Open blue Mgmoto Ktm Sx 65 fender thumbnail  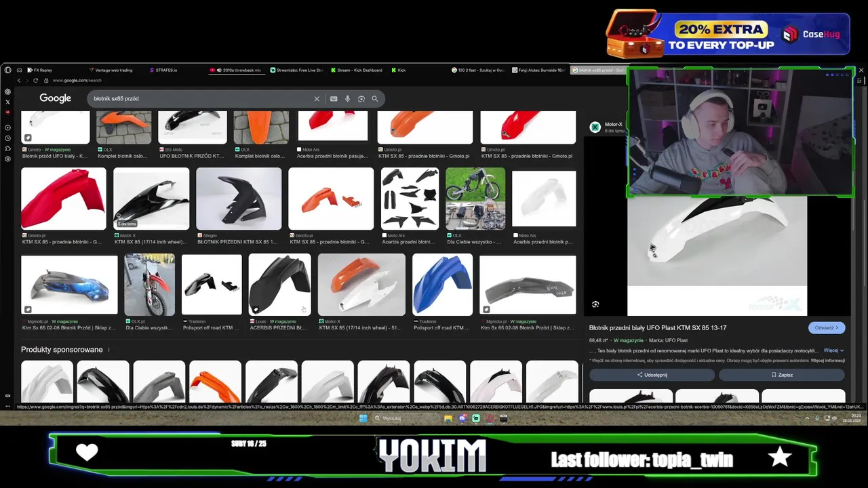point(69,285)
